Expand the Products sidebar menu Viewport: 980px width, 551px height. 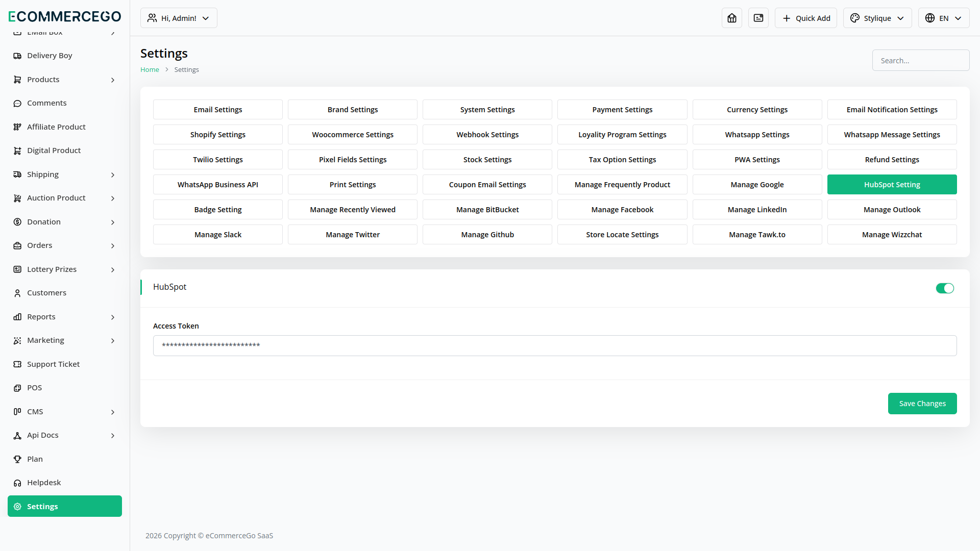click(65, 80)
